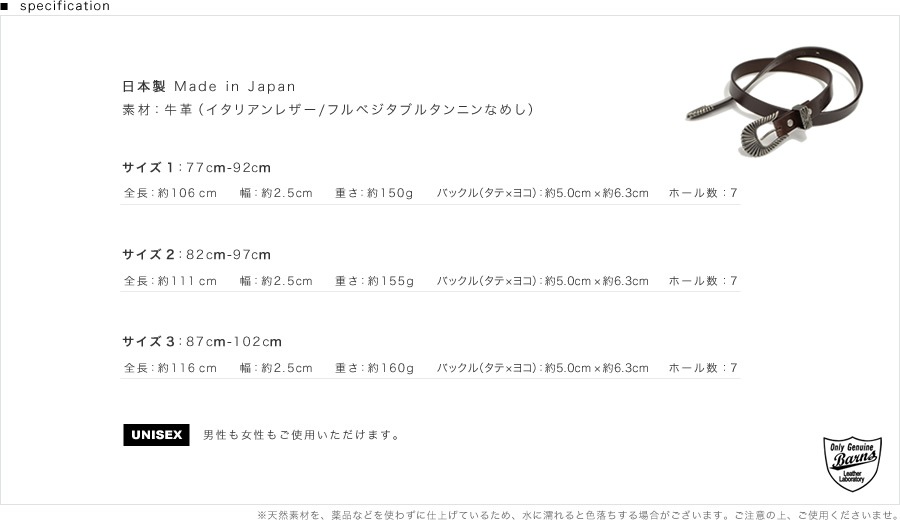Click the UNISEX black badge

[157, 434]
